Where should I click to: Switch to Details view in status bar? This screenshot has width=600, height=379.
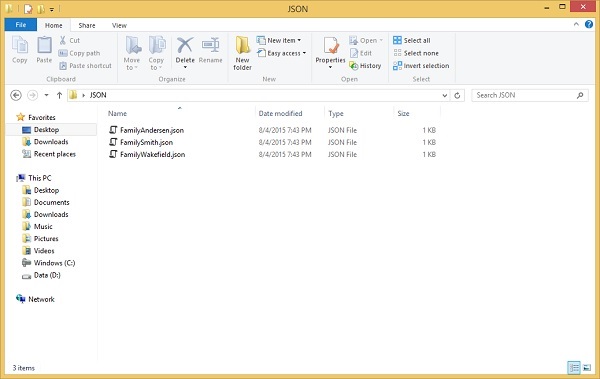tap(574, 368)
